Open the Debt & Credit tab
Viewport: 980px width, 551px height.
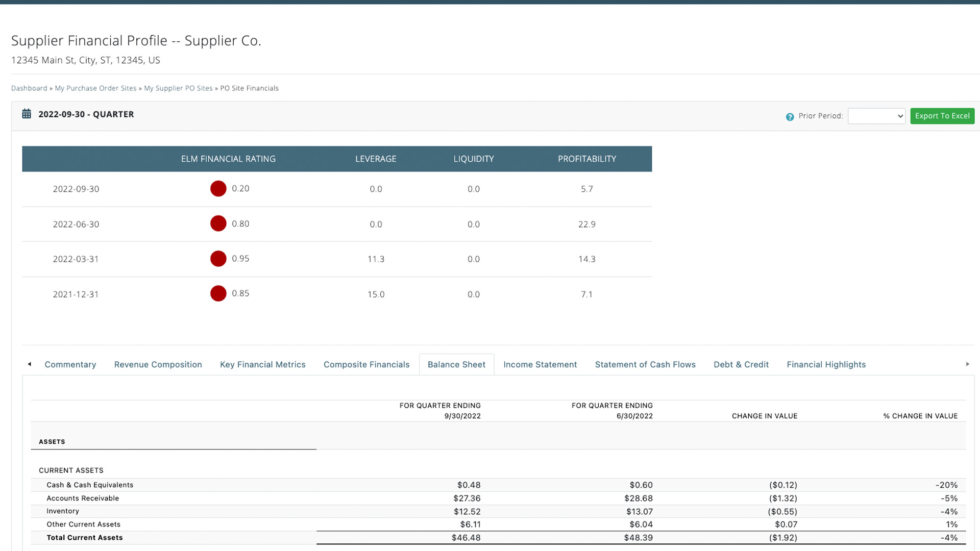[x=741, y=364]
